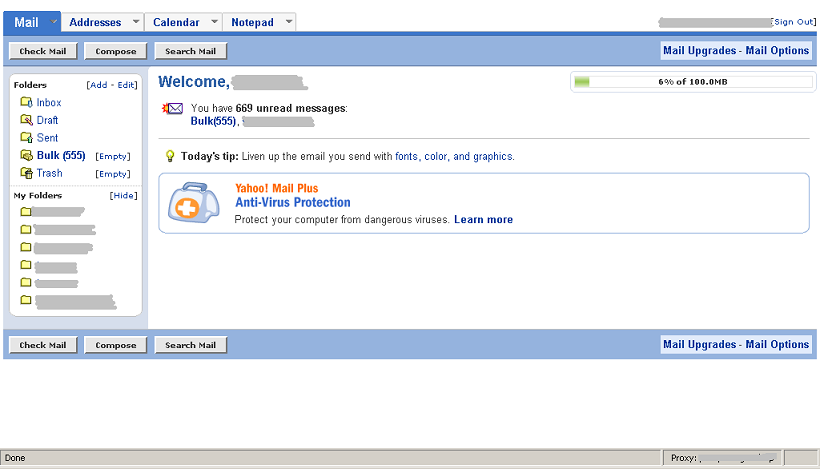
Task: Click the Bulk folder icon
Action: pyautogui.click(x=26, y=155)
